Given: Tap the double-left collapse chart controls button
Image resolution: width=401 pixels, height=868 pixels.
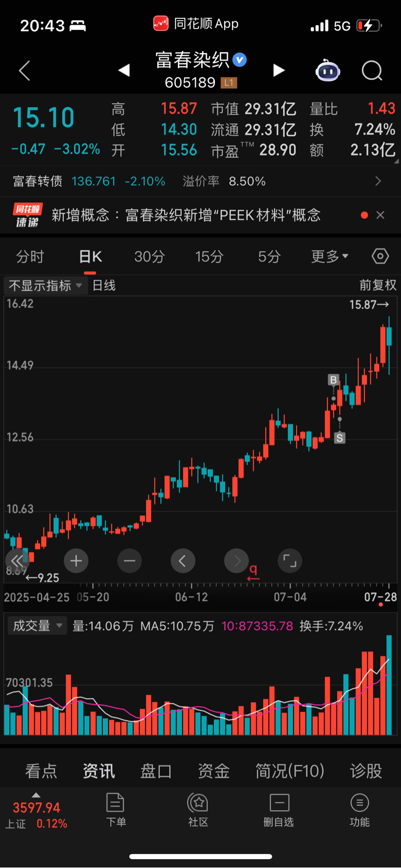Looking at the screenshot, I should click(x=17, y=561).
